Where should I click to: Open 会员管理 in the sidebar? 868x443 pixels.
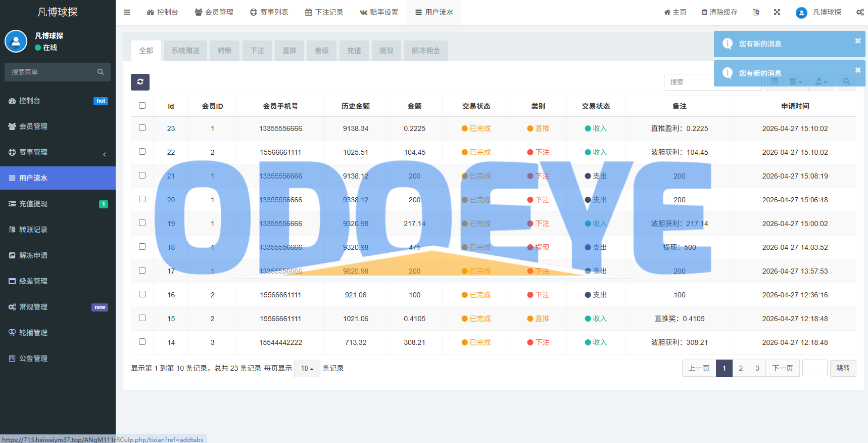click(58, 126)
